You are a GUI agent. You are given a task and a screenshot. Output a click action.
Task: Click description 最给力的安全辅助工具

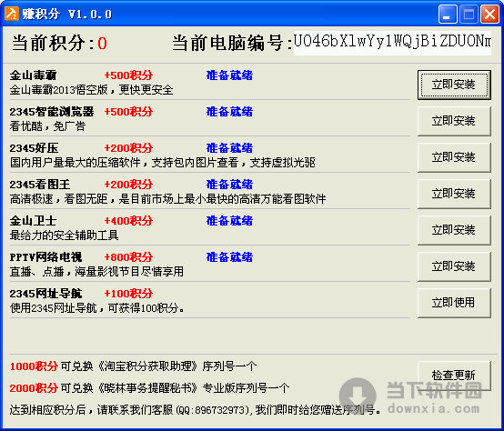coord(65,236)
